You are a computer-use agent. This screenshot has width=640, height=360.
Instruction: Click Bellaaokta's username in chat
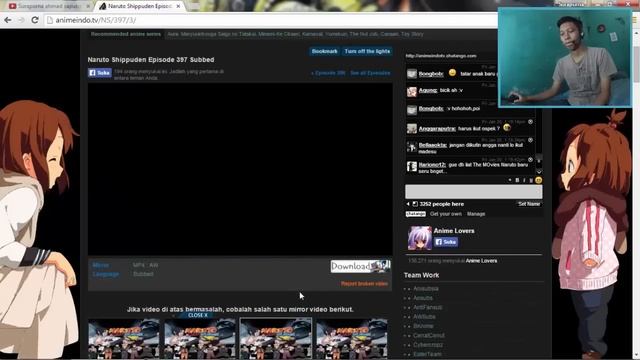433,145
